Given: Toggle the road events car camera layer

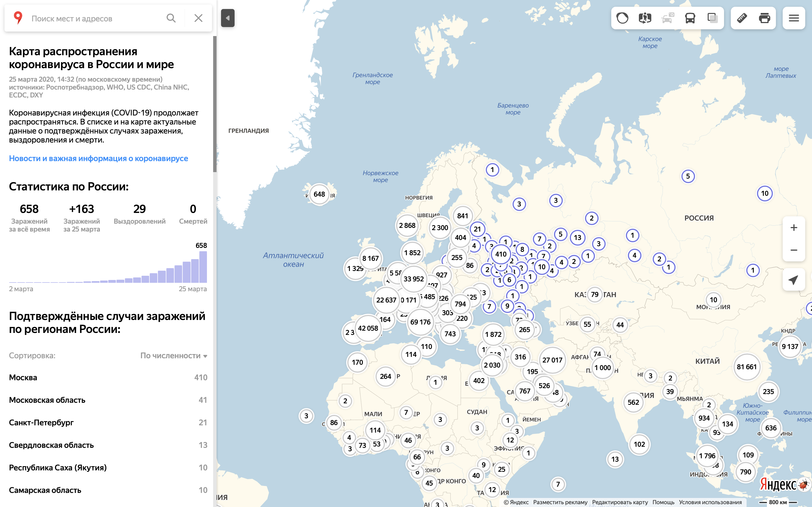Looking at the screenshot, I should point(667,18).
